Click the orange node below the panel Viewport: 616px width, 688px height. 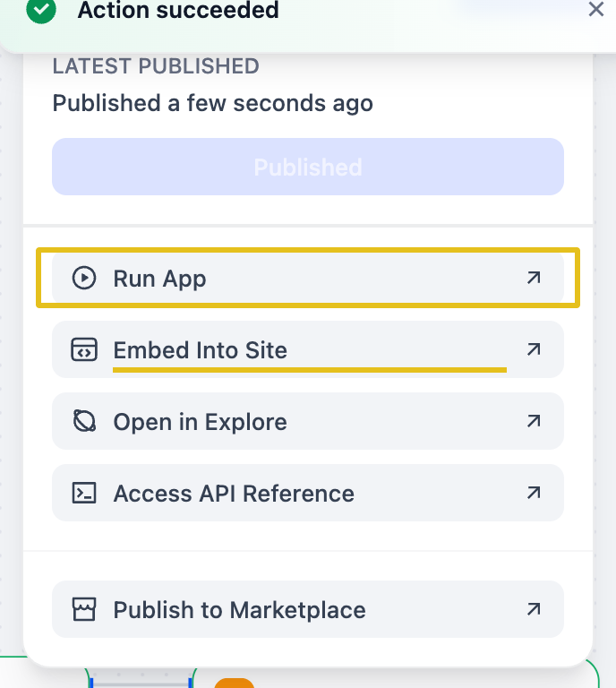pyautogui.click(x=234, y=684)
